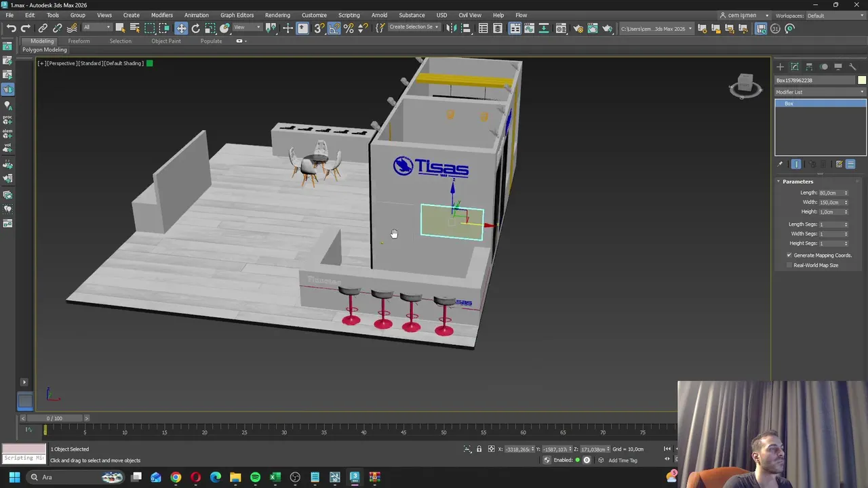Select the Select and Rotate tool
This screenshot has height=488, width=868.
point(195,28)
